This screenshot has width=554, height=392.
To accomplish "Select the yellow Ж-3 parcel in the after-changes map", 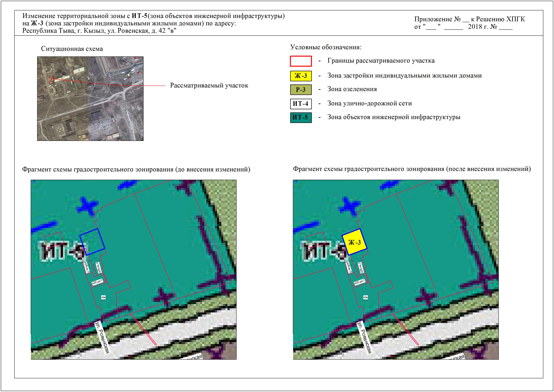I will coord(354,242).
